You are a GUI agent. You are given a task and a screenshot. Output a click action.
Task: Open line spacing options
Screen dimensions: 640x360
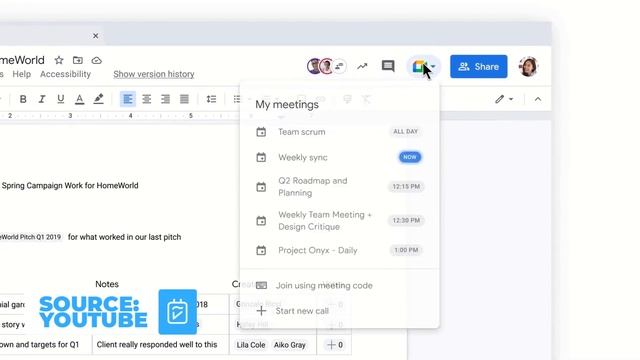(x=211, y=99)
